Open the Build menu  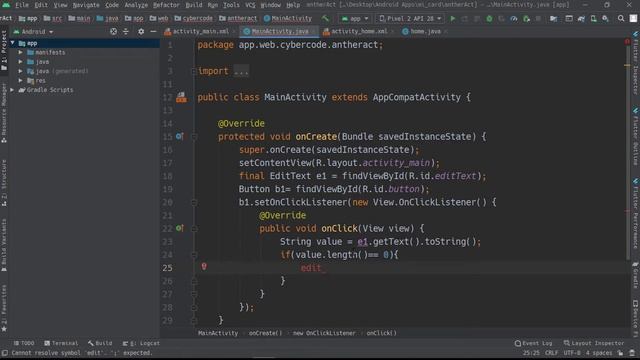[194, 5]
